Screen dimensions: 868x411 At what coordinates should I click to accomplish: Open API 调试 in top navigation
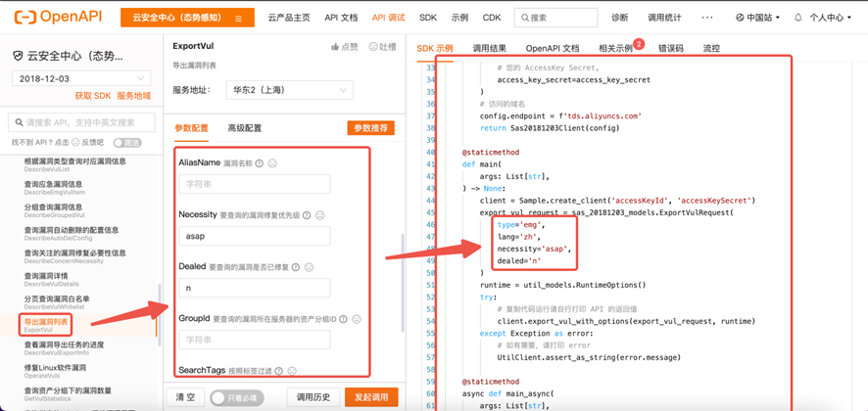389,18
